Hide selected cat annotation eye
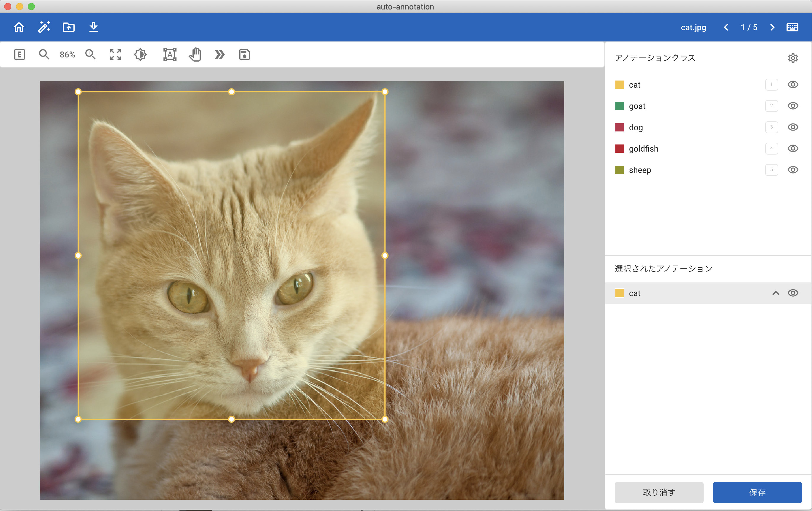812x511 pixels. tap(792, 293)
